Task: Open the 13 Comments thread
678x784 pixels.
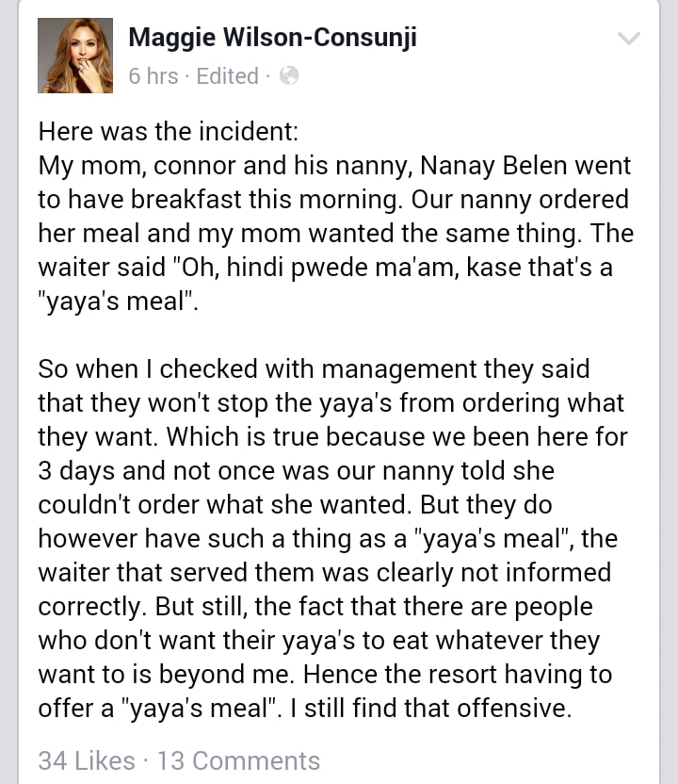Action: 239,760
